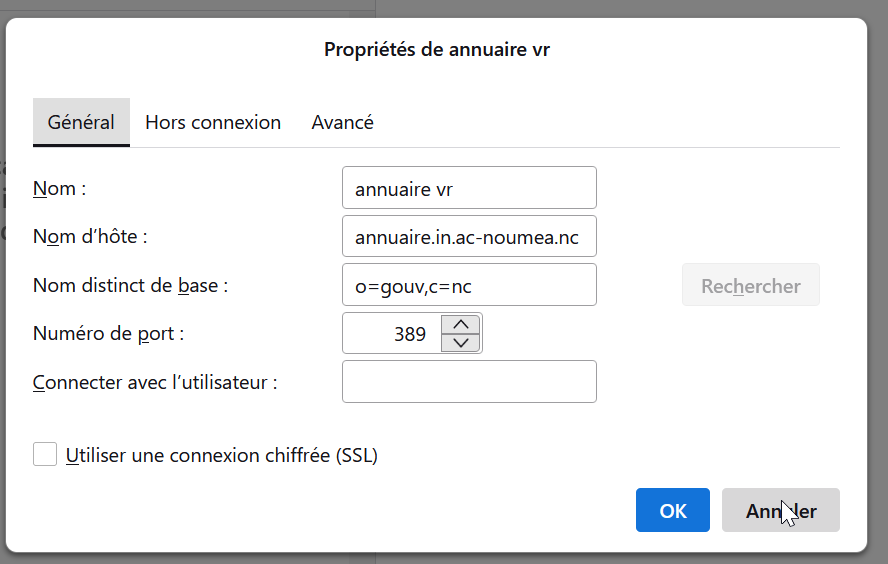This screenshot has height=564, width=888.
Task: Focus the Nom field containing annuaire vr
Action: point(469,188)
